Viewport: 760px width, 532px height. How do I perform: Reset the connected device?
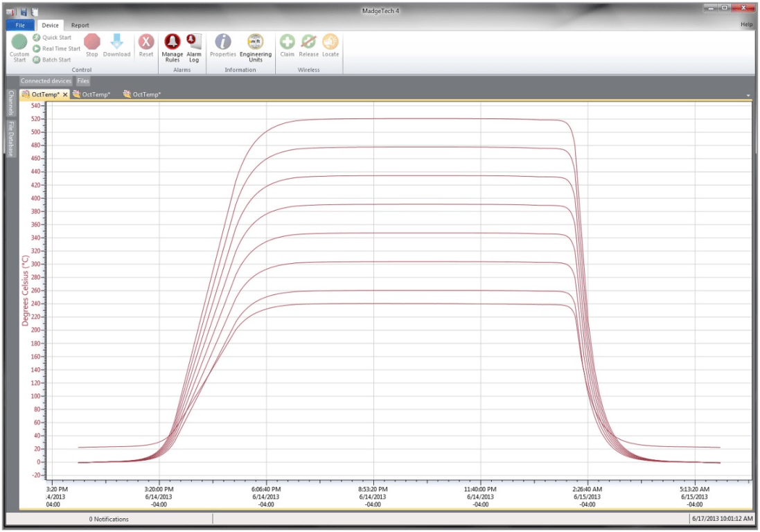click(145, 44)
